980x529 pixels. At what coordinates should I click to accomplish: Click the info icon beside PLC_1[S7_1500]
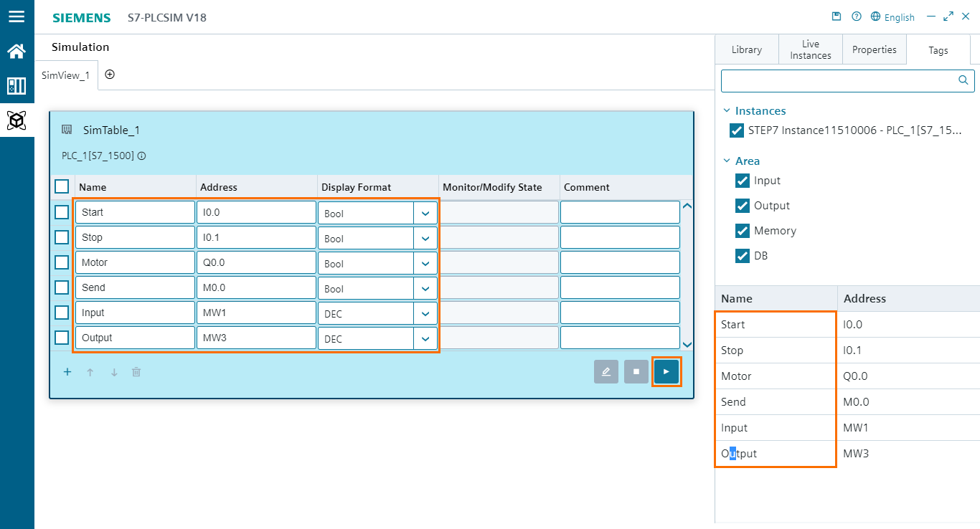coord(142,156)
